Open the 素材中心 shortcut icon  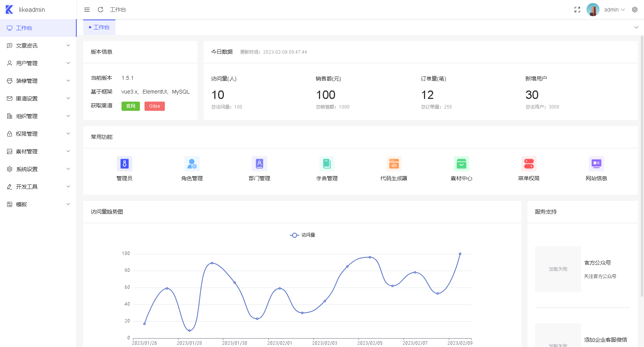coord(462,164)
